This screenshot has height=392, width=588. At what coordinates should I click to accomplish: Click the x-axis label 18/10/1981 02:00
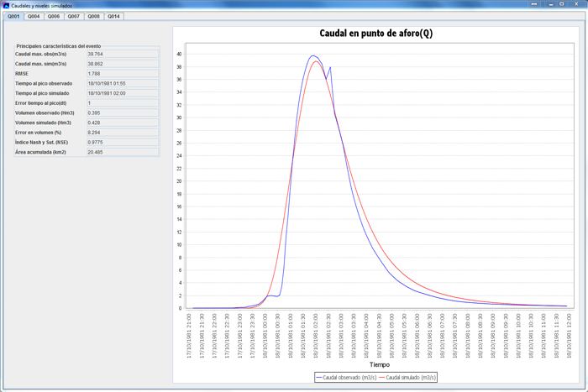click(315, 336)
